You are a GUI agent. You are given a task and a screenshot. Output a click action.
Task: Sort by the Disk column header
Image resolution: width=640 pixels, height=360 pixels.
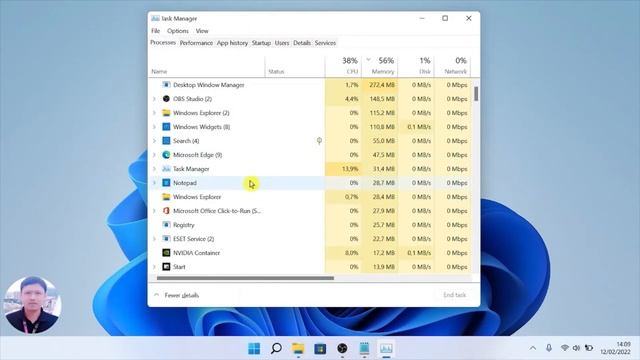click(416, 66)
